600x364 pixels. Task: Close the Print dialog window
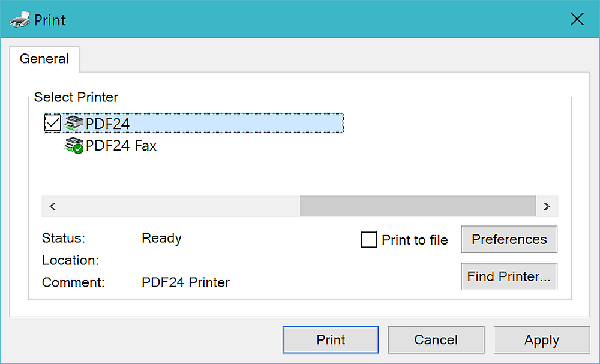(577, 19)
